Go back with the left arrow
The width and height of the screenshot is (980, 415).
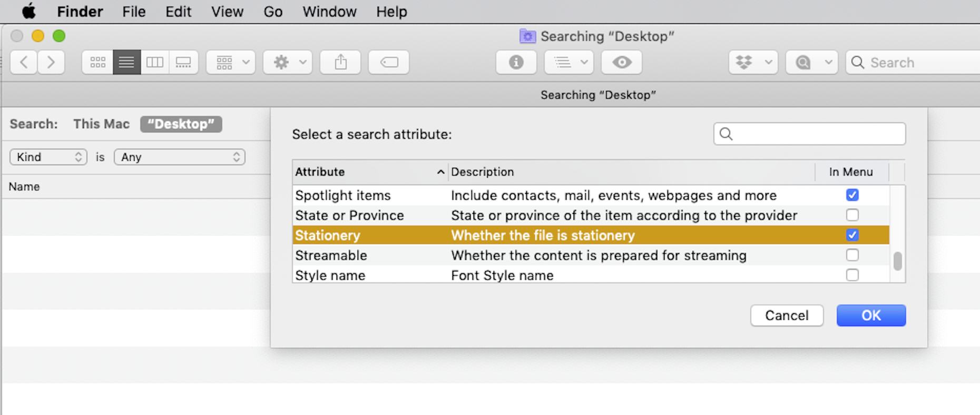coord(24,63)
